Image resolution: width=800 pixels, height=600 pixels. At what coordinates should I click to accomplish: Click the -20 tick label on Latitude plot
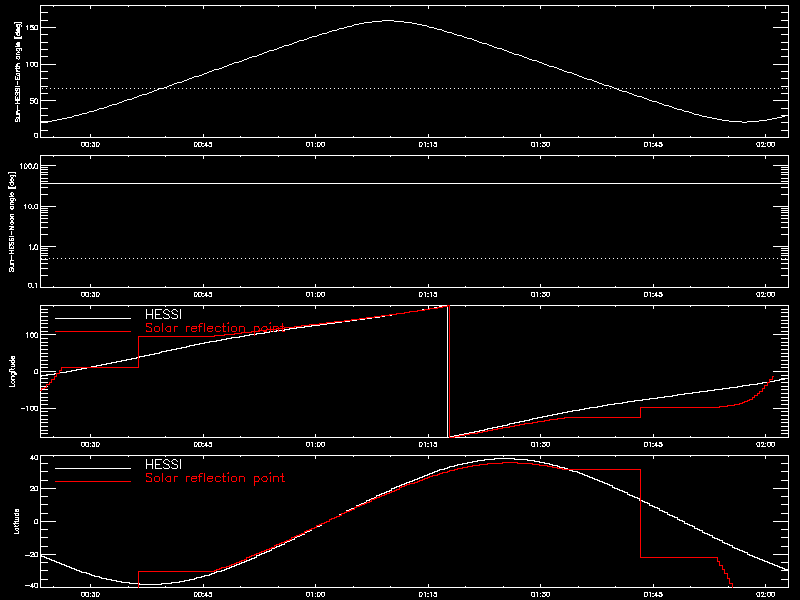click(x=32, y=555)
